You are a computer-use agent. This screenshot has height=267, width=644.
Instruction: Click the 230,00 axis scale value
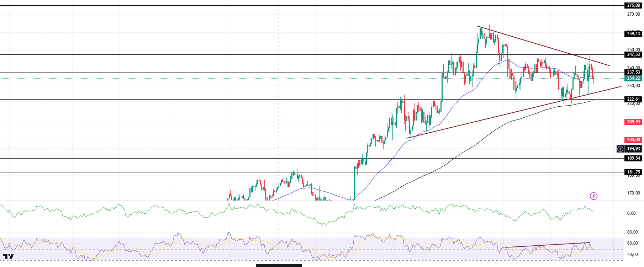point(633,86)
